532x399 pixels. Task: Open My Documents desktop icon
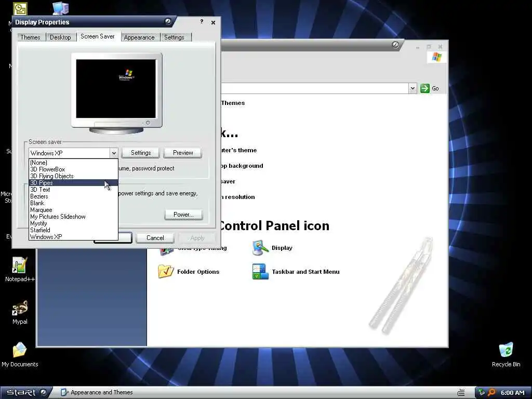point(20,354)
